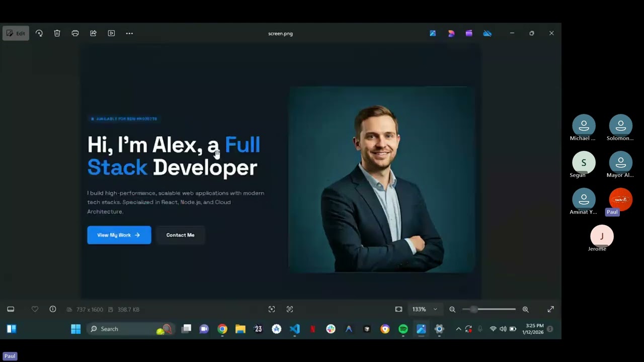Minimize the Photos window
The width and height of the screenshot is (644, 362).
[512, 33]
